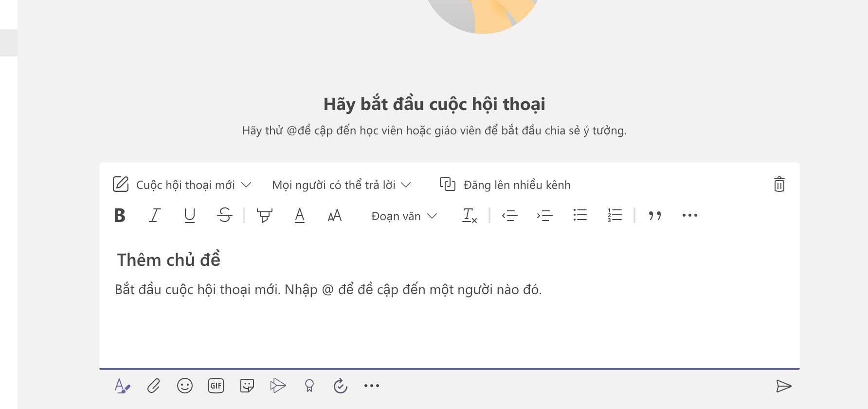This screenshot has height=409, width=868.
Task: Decrease the paragraph indent
Action: point(510,215)
